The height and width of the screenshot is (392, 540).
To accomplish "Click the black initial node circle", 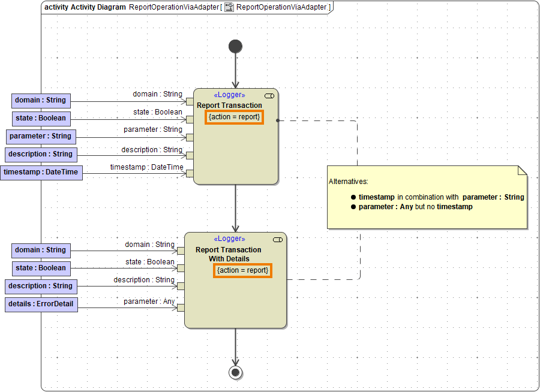I will [x=235, y=46].
